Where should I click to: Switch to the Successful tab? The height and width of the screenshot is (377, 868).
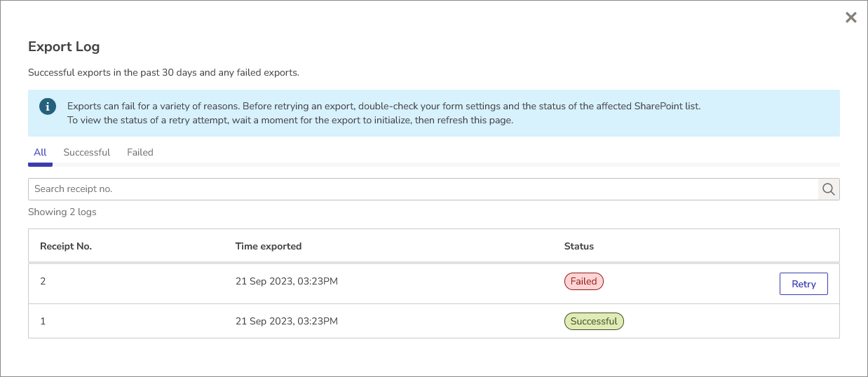(x=87, y=152)
